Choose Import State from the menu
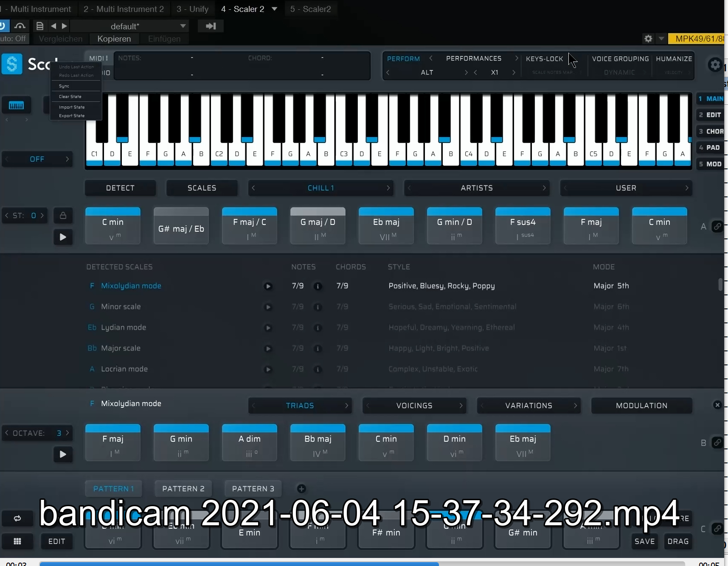Image resolution: width=728 pixels, height=566 pixels. click(72, 107)
